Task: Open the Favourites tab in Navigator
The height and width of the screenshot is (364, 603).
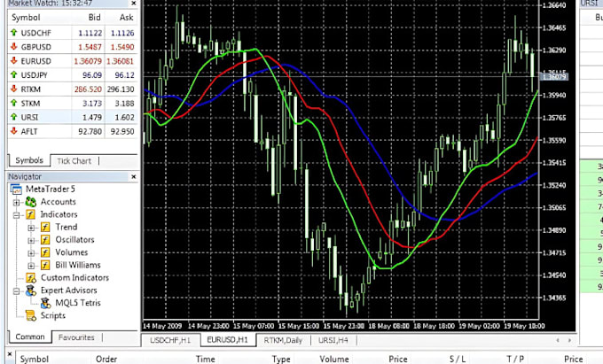Action: tap(76, 337)
